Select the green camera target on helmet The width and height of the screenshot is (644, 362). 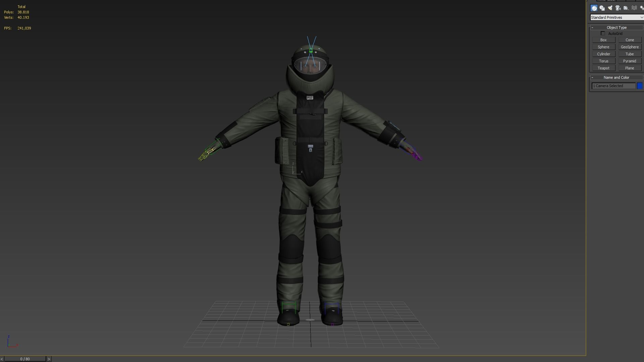click(311, 51)
